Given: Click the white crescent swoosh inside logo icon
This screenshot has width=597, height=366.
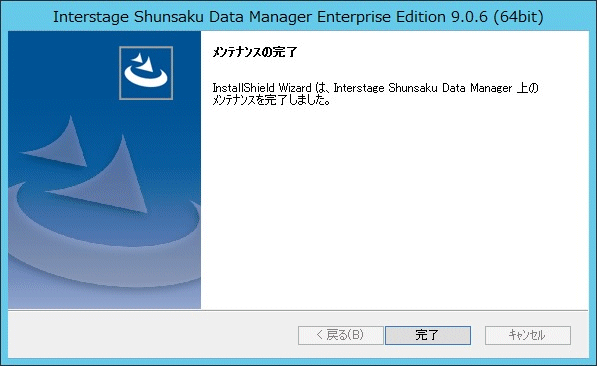Looking at the screenshot, I should point(146,78).
